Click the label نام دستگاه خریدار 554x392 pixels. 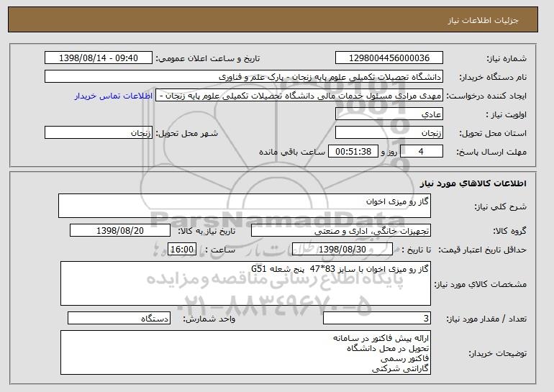[493, 78]
